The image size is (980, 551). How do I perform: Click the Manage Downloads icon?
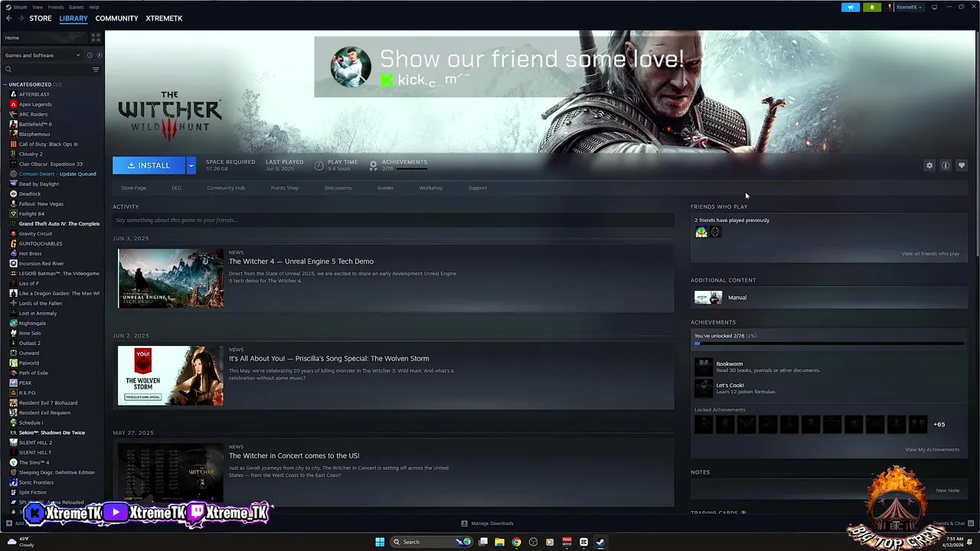click(464, 523)
